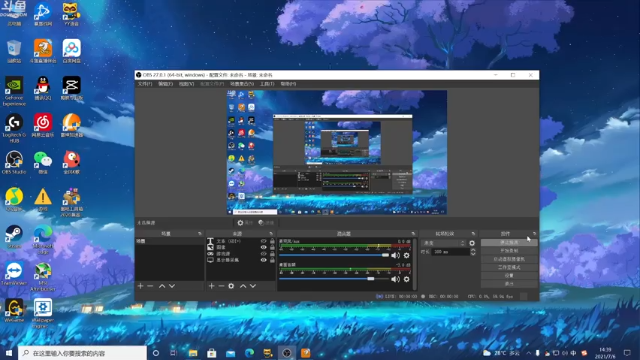
Task: Decrease transition duration stepper down arrow
Action: [x=473, y=254]
